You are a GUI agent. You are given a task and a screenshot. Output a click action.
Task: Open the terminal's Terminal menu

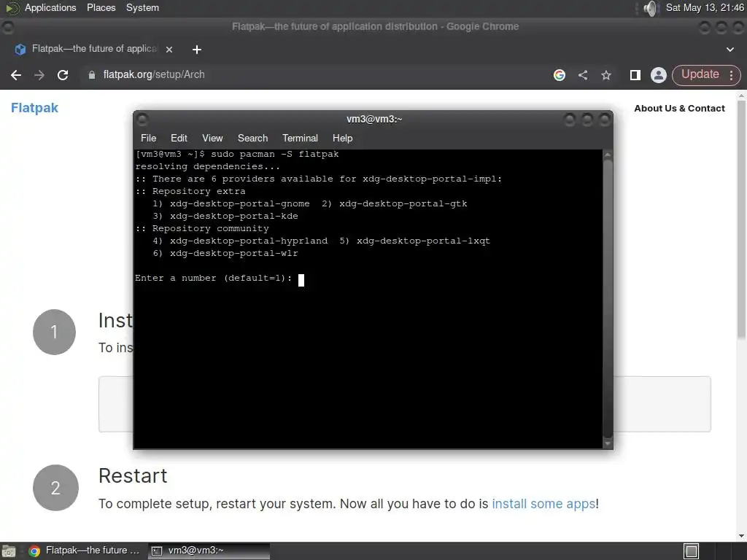point(300,138)
